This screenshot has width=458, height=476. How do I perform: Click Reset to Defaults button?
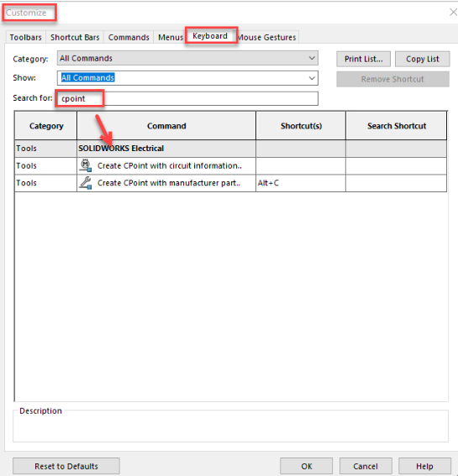(66, 466)
